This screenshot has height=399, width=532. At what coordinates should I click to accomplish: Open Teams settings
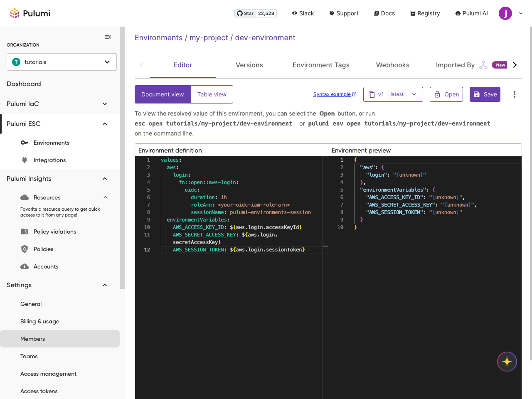point(29,356)
